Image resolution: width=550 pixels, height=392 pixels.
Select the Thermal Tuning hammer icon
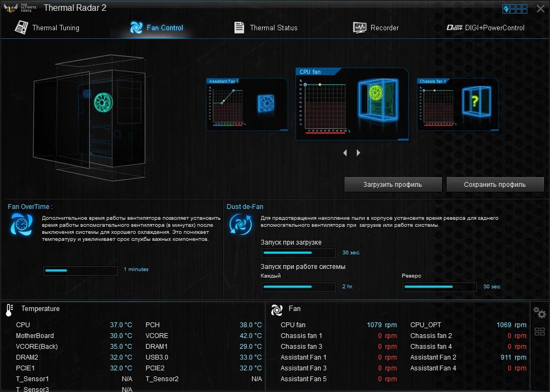21,27
